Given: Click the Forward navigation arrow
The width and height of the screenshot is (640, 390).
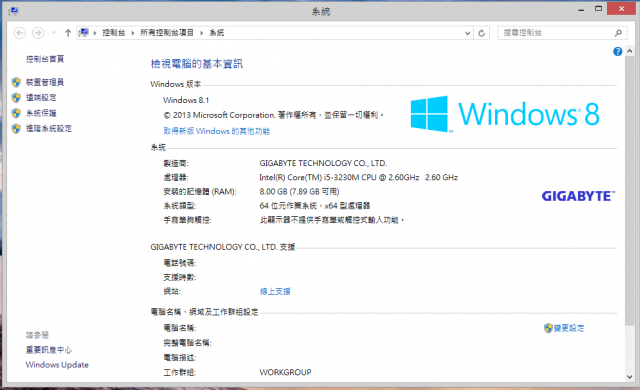Looking at the screenshot, I should coord(38,33).
